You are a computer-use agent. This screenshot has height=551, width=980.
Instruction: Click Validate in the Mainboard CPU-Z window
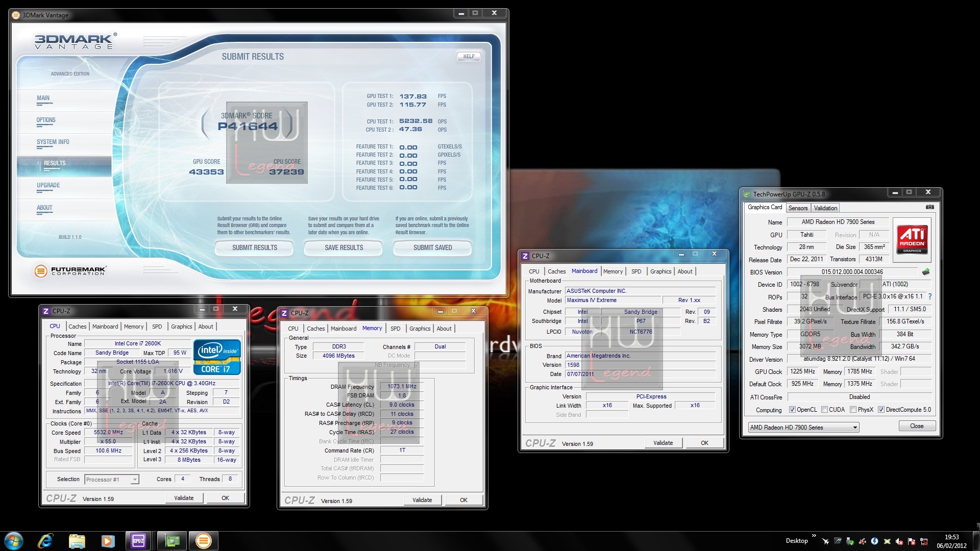663,443
